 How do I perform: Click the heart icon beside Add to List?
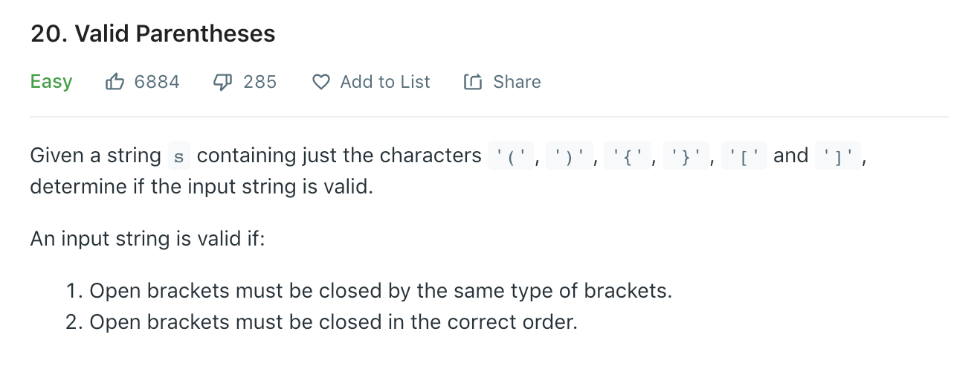[x=320, y=82]
